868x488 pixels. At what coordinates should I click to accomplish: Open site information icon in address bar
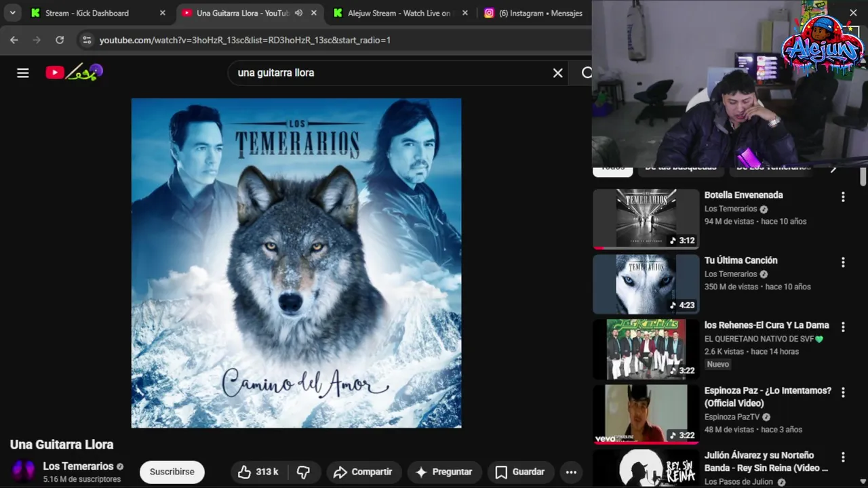pyautogui.click(x=86, y=40)
